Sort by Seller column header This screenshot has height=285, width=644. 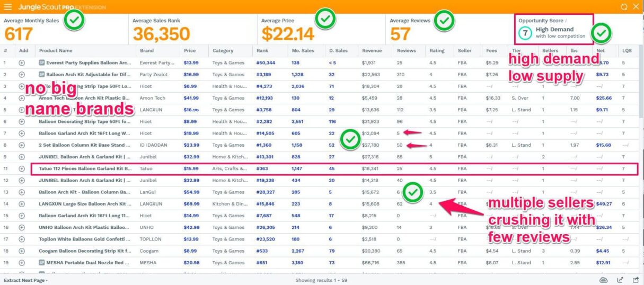click(x=464, y=51)
